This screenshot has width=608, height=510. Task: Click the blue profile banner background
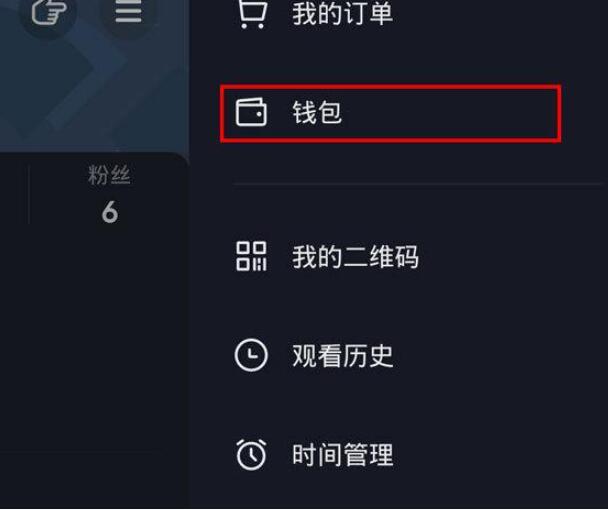click(x=94, y=89)
